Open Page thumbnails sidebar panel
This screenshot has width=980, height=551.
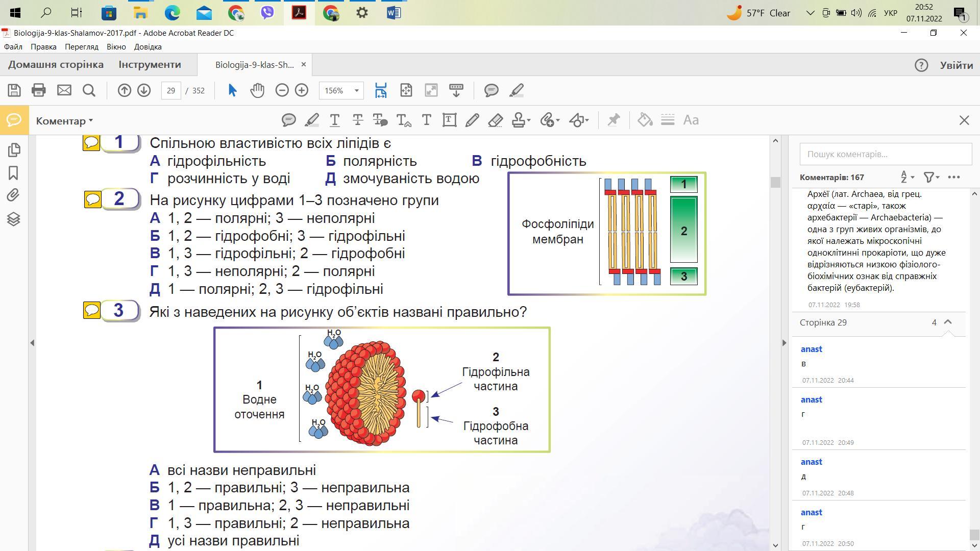point(14,149)
